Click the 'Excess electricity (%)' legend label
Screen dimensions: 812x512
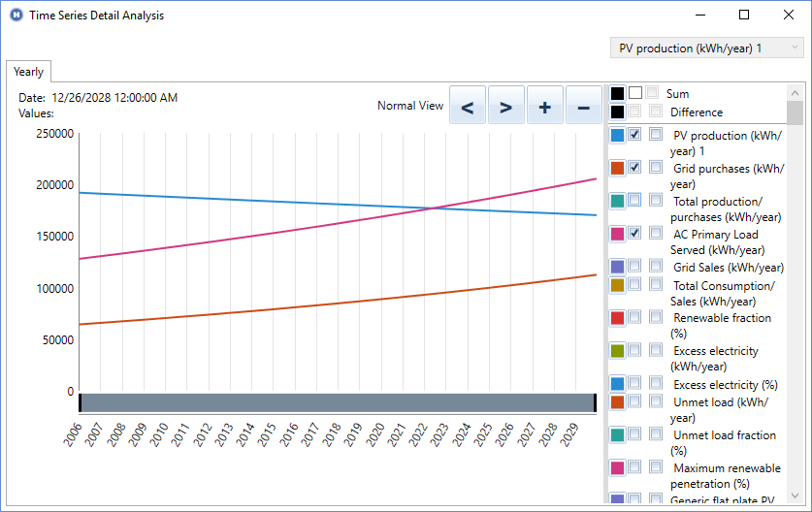coord(726,385)
